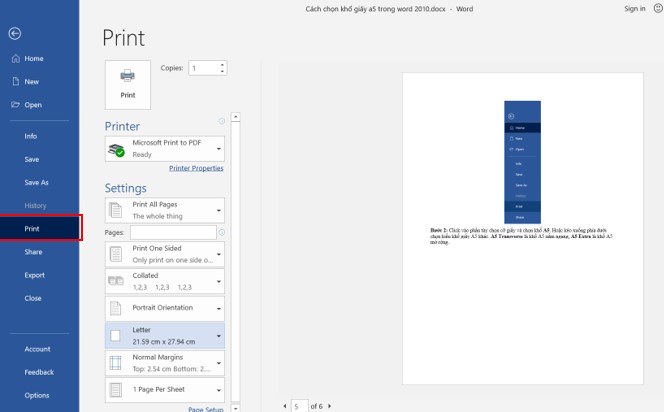The image size is (665, 412).
Task: Click the Open folder icon
Action: point(15,104)
